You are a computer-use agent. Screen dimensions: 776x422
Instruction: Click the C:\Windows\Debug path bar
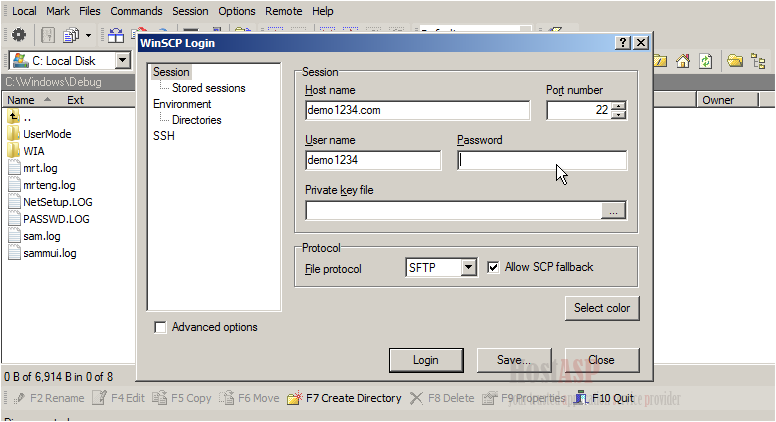point(68,82)
